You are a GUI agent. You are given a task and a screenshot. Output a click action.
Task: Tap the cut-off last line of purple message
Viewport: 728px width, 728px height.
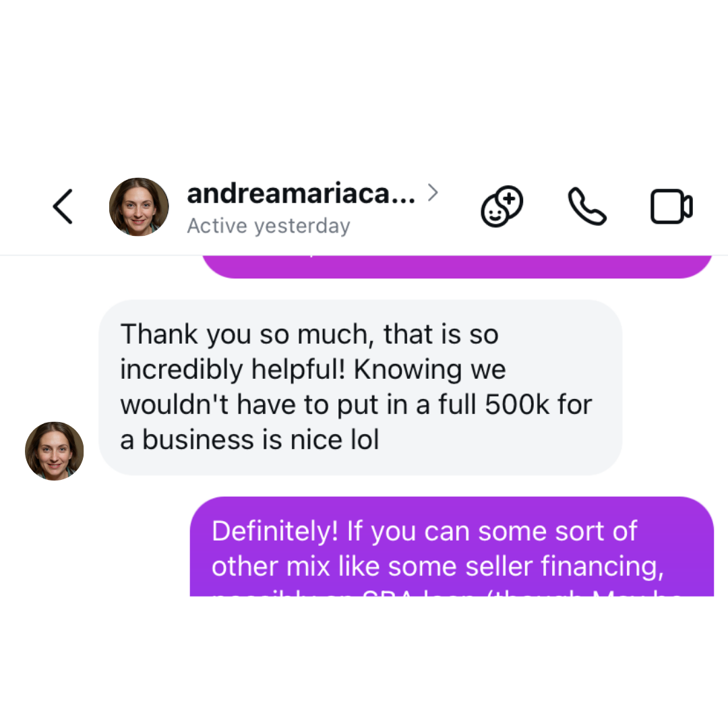447,593
